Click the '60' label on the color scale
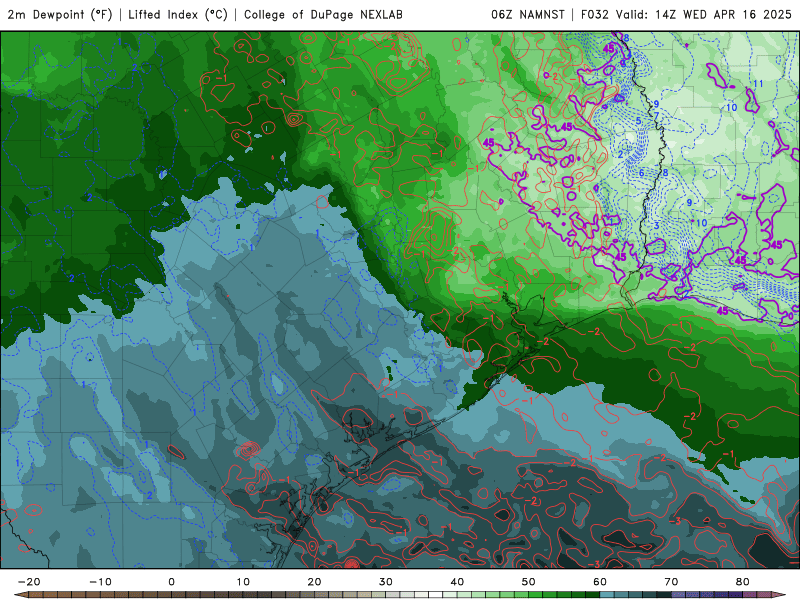This screenshot has height=600, width=800. coord(600,582)
